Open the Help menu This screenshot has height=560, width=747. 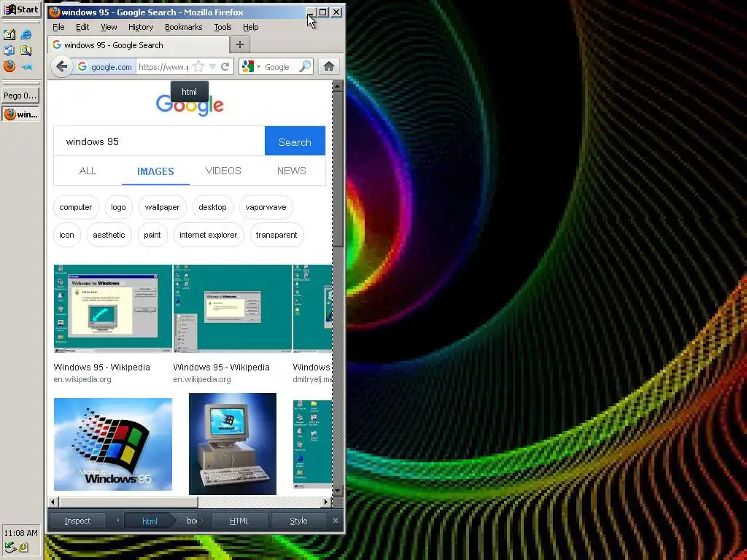(x=251, y=27)
